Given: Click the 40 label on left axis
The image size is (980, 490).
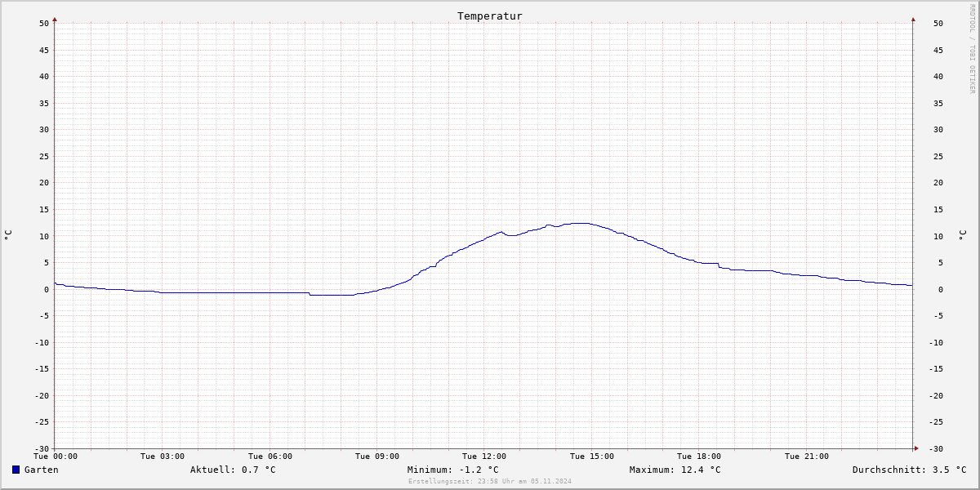Looking at the screenshot, I should coord(44,77).
